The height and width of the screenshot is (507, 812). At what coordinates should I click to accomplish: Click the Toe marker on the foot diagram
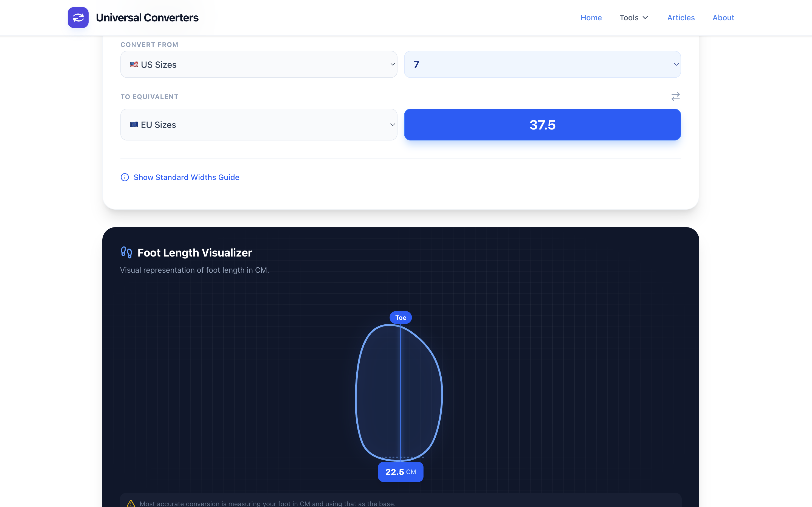pyautogui.click(x=401, y=317)
